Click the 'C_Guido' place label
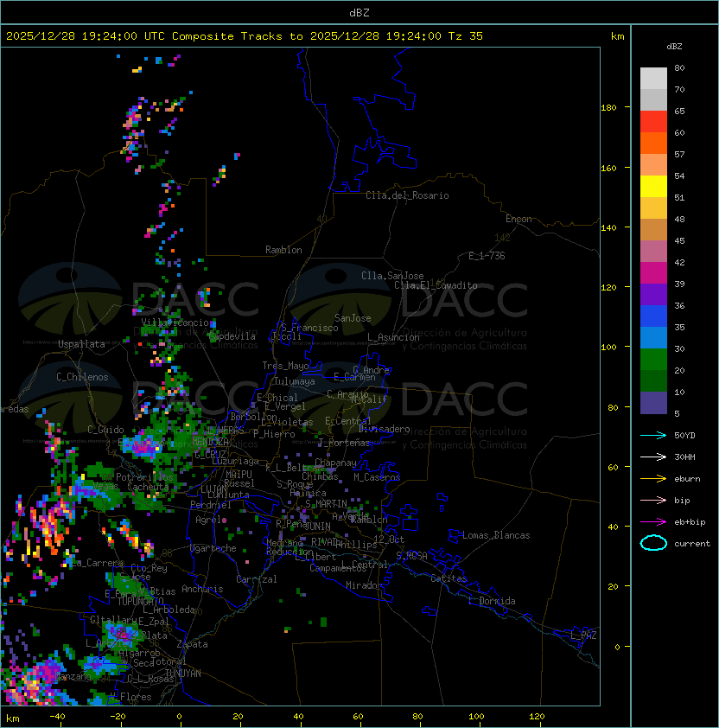Viewport: 719px width, 728px height. [x=105, y=430]
